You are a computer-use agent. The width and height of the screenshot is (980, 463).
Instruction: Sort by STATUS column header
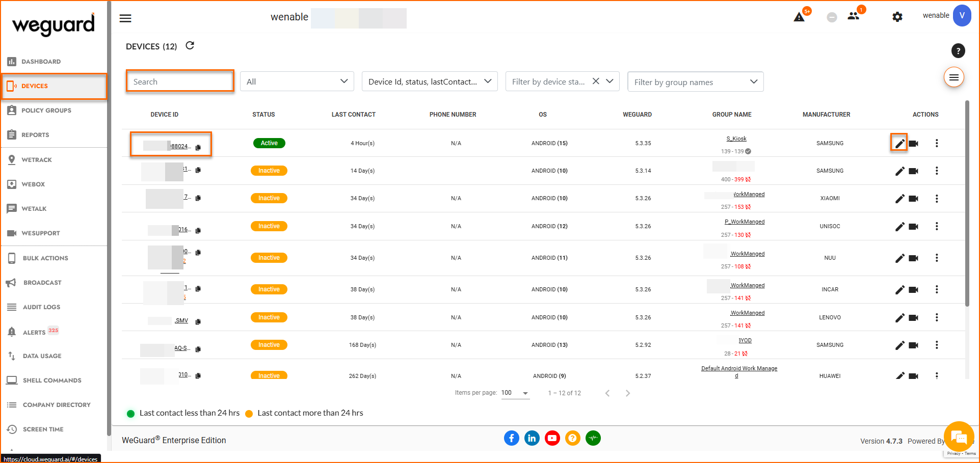pyautogui.click(x=263, y=115)
